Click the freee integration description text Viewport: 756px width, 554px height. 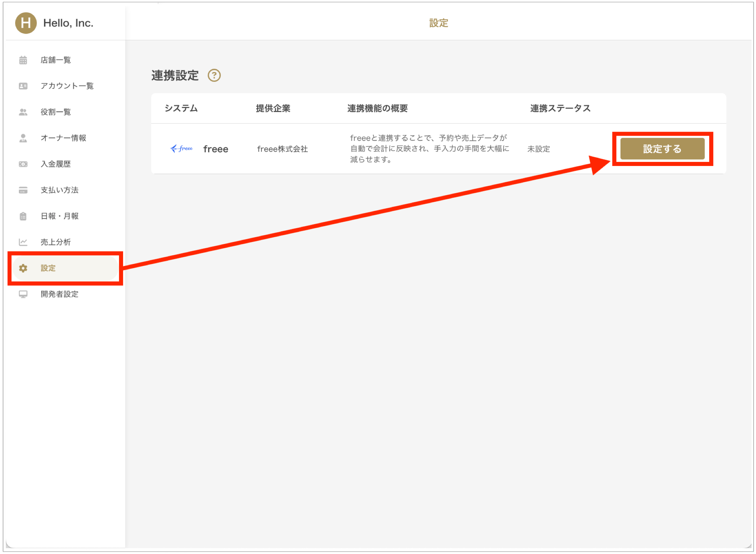pyautogui.click(x=430, y=149)
